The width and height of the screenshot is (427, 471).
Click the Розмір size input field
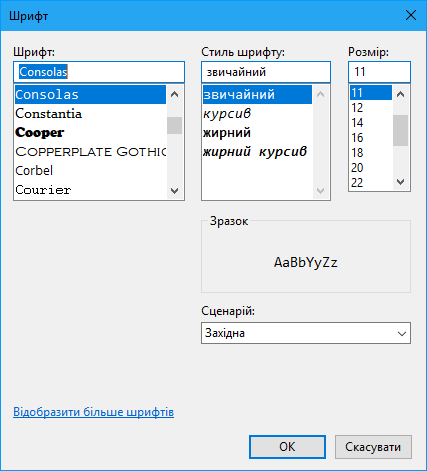coord(379,72)
